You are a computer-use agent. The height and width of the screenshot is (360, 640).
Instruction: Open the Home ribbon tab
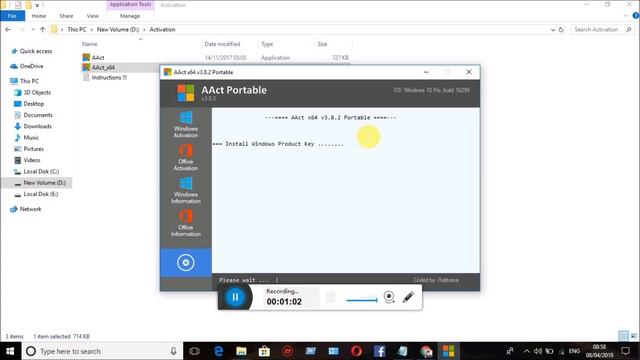click(x=39, y=16)
